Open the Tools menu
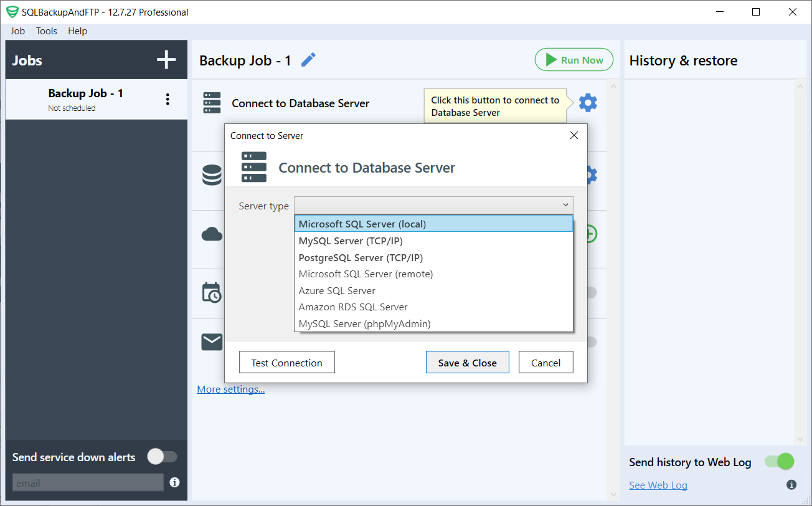The height and width of the screenshot is (506, 812). (x=46, y=31)
